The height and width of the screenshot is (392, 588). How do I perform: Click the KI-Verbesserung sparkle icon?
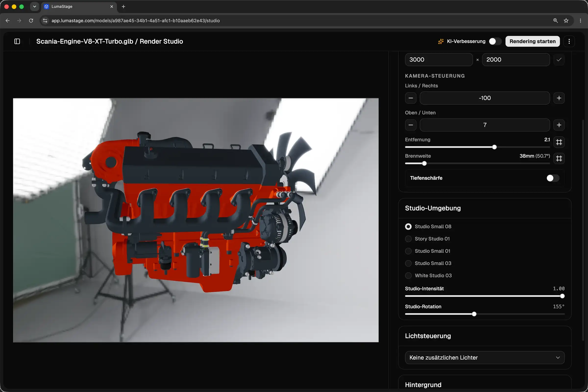(441, 41)
